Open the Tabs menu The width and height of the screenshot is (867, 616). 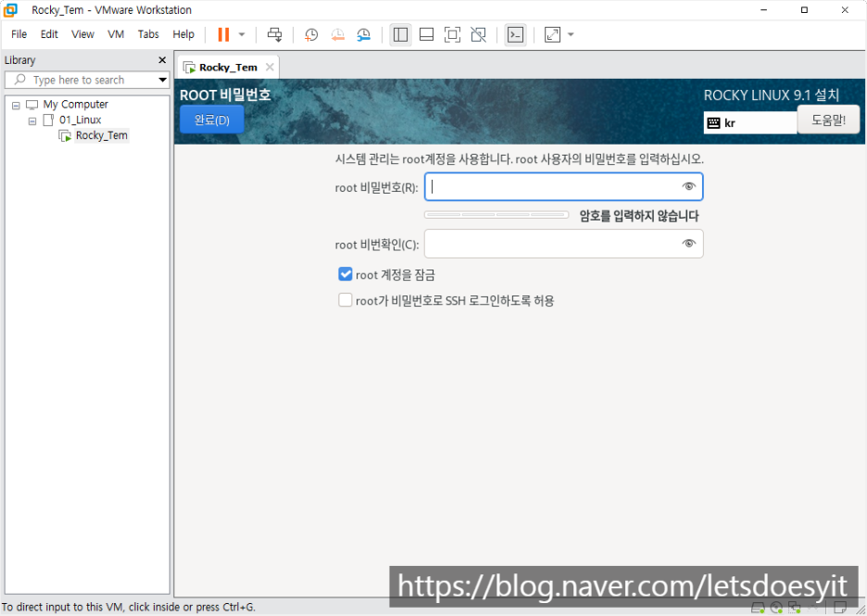(x=148, y=34)
